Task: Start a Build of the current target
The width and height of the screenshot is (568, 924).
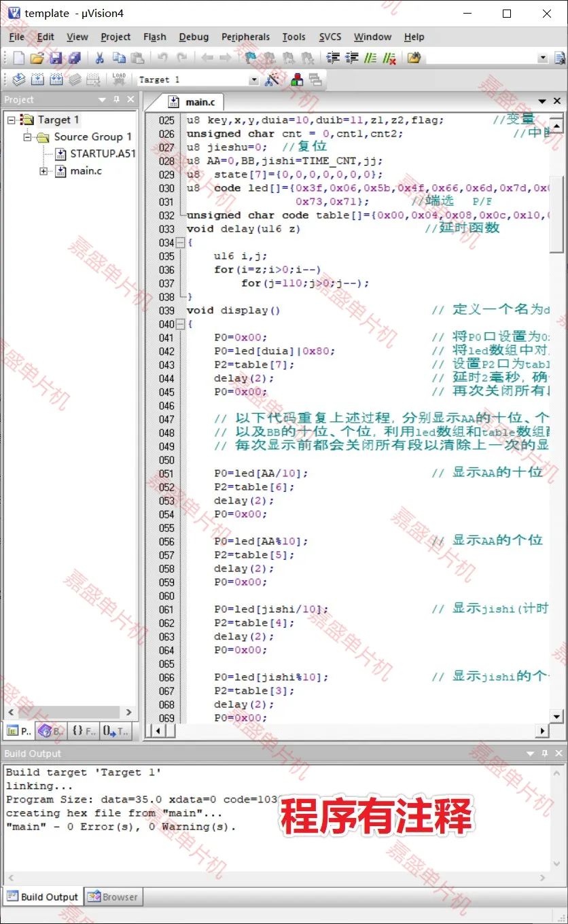Action: (x=38, y=79)
